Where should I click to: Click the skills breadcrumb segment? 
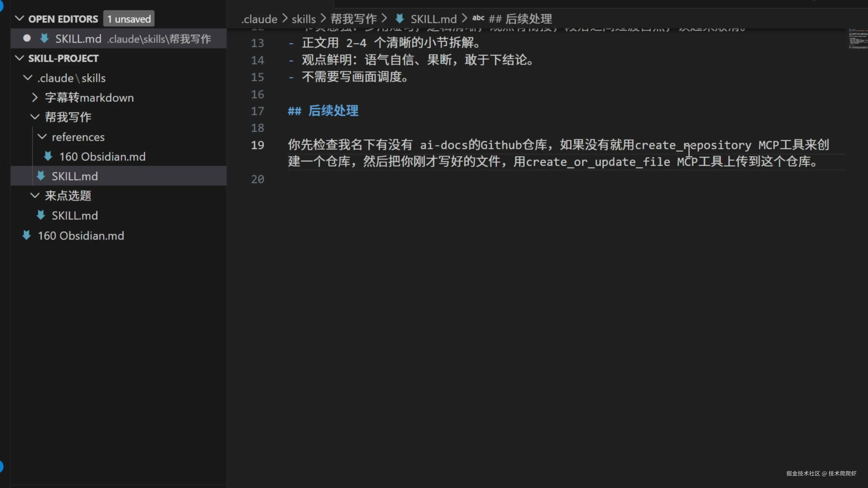coord(304,19)
